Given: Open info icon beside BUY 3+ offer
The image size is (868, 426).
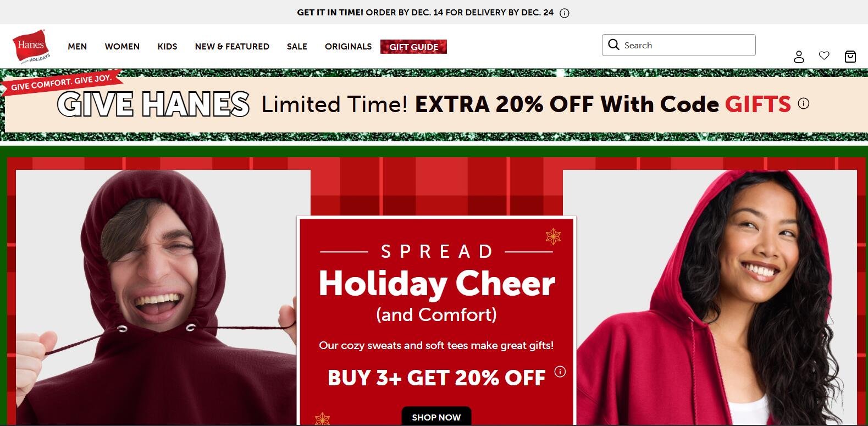Looking at the screenshot, I should pos(560,372).
